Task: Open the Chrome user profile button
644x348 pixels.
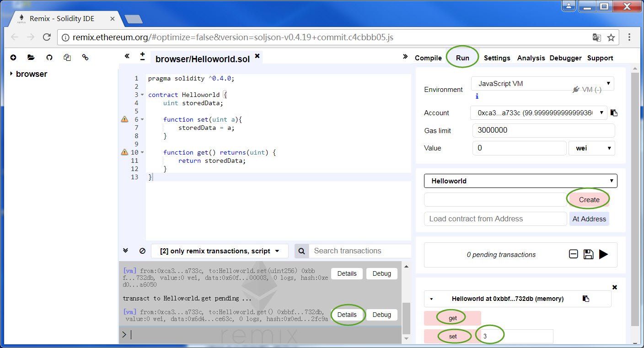Action: pos(569,6)
